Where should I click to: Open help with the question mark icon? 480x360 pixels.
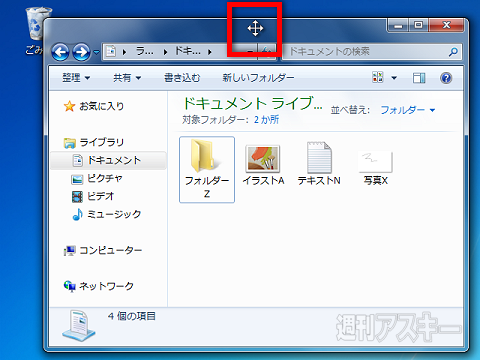click(x=446, y=78)
